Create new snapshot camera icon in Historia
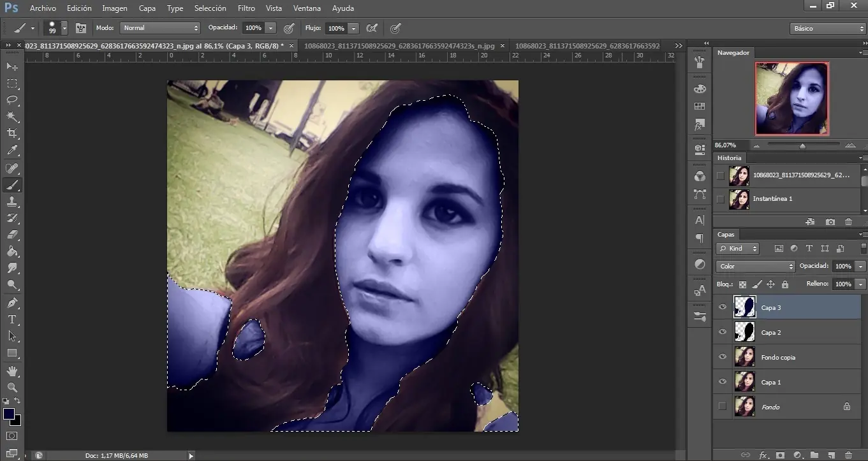The height and width of the screenshot is (461, 868). click(830, 222)
